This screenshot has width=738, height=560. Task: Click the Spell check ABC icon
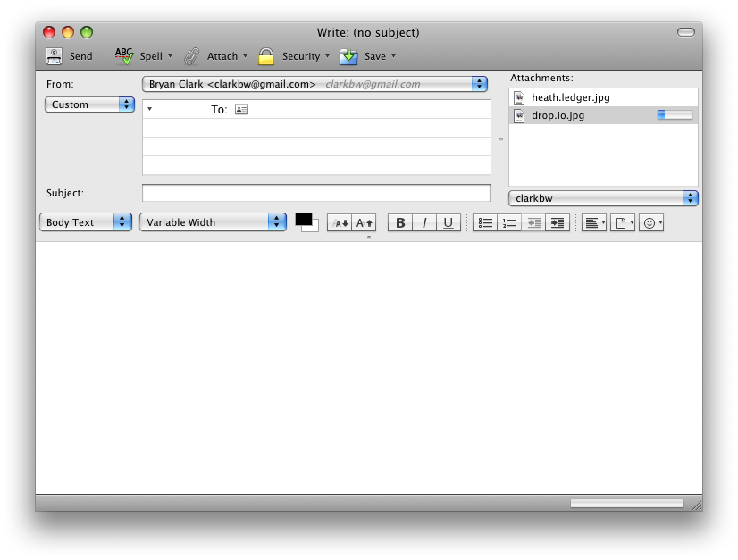pyautogui.click(x=124, y=56)
